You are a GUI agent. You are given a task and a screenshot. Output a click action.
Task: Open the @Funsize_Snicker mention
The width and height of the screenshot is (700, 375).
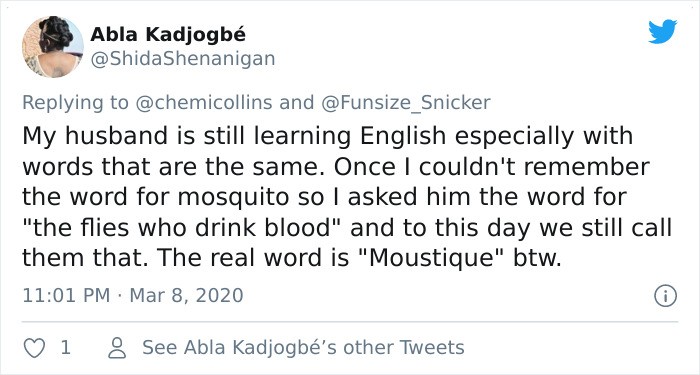(x=405, y=103)
